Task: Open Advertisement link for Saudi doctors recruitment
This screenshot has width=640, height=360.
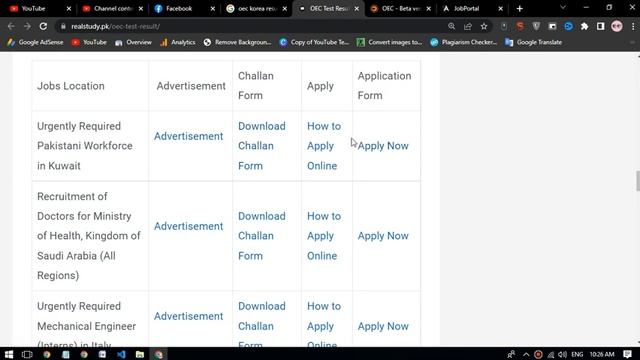Action: pos(189,227)
